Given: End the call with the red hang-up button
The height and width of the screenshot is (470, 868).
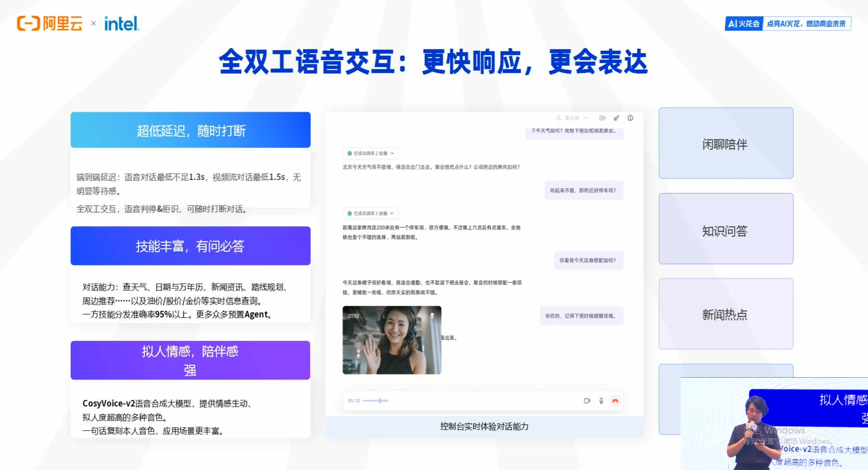Looking at the screenshot, I should point(615,401).
